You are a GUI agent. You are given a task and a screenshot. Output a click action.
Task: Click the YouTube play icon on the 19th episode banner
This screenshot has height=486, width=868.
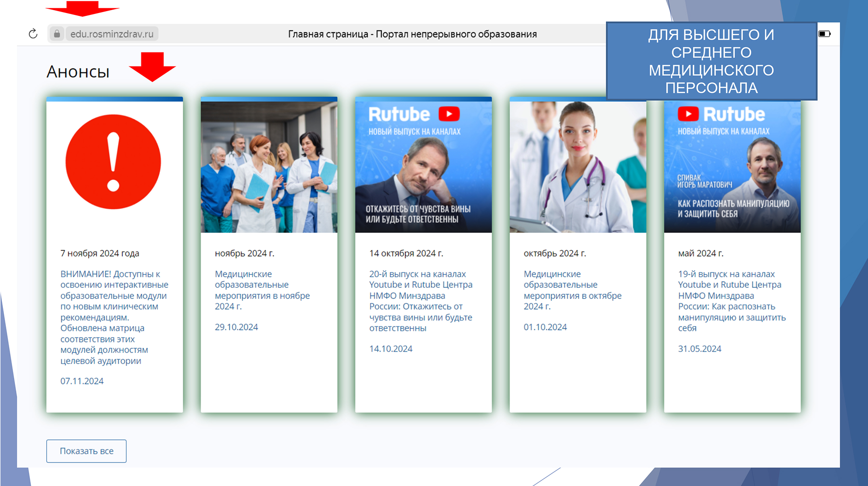pyautogui.click(x=688, y=114)
